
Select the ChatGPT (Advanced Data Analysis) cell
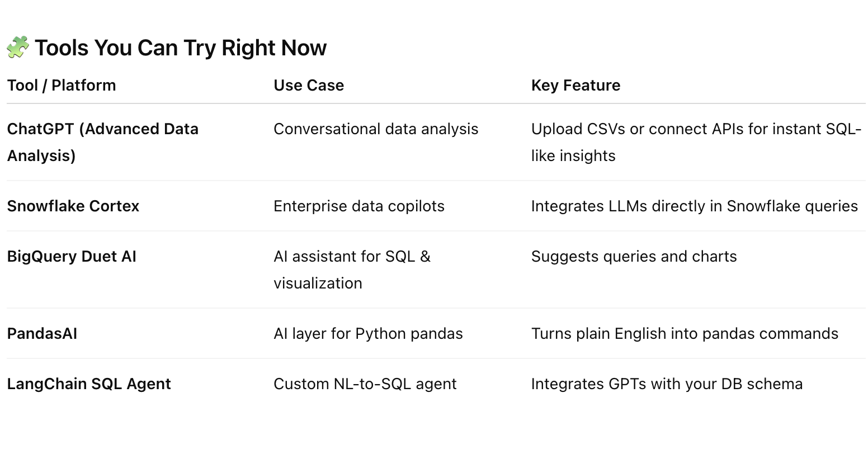pos(102,142)
